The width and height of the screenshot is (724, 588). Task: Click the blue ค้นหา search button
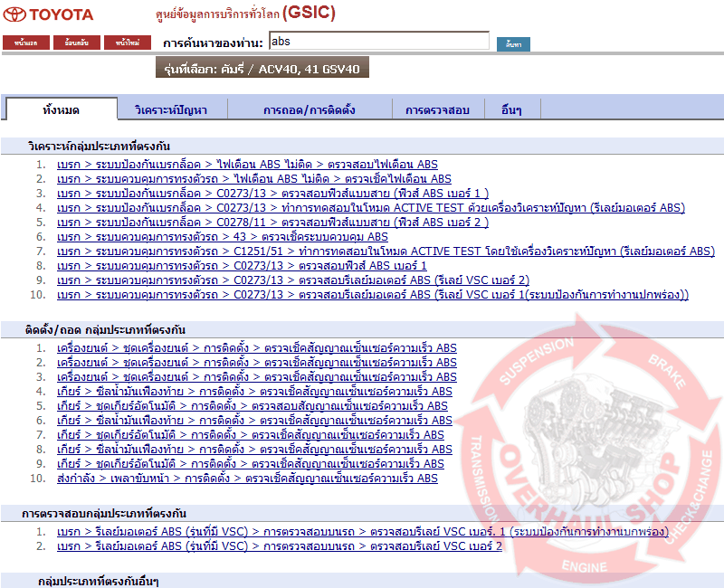[513, 43]
